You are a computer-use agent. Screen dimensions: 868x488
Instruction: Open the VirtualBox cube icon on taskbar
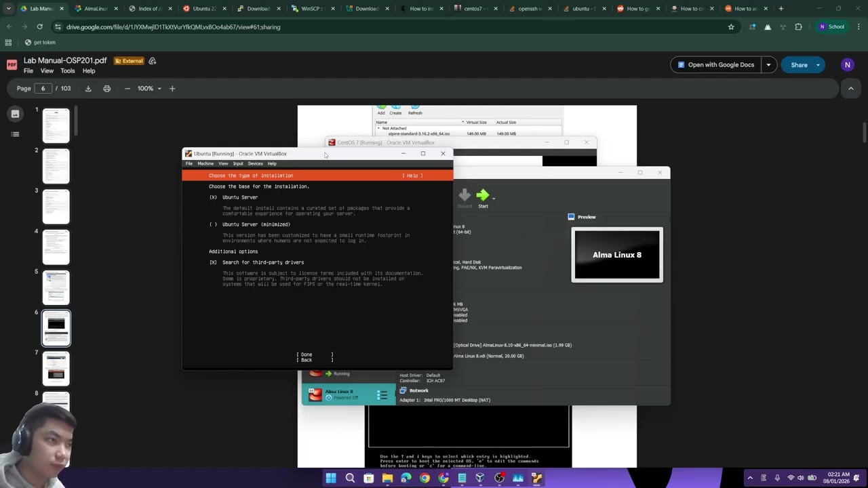click(x=480, y=478)
